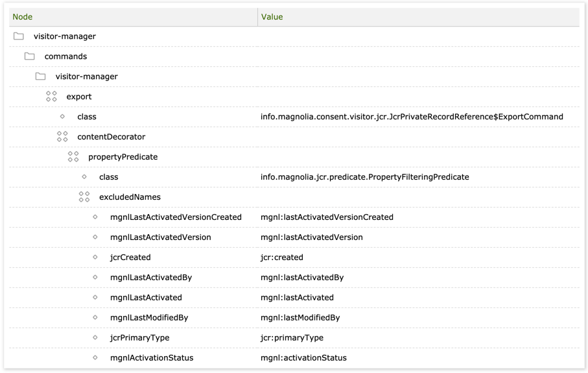Sort by the Value column header
The height and width of the screenshot is (373, 588).
click(x=272, y=17)
